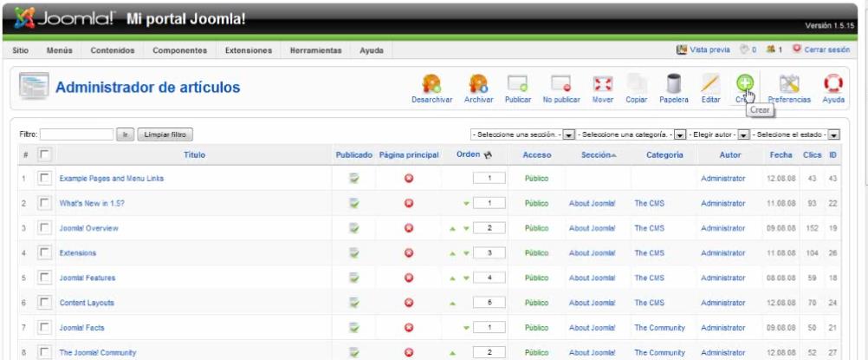This screenshot has width=868, height=360.
Task: Open the Herramientas menu
Action: point(315,50)
